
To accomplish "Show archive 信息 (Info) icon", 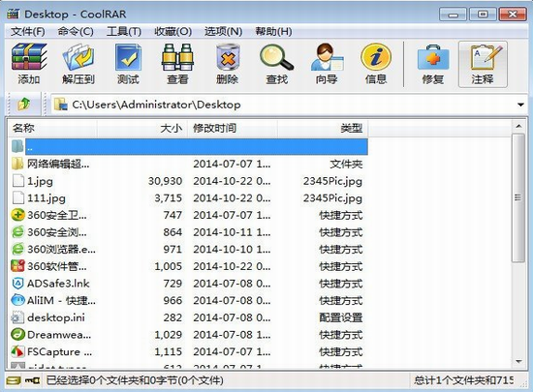I will [x=376, y=64].
